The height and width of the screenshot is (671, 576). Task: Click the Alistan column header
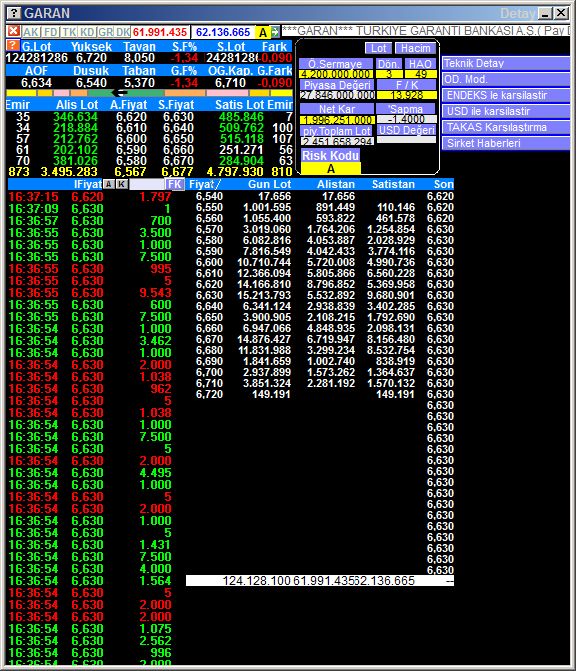pyautogui.click(x=336, y=184)
